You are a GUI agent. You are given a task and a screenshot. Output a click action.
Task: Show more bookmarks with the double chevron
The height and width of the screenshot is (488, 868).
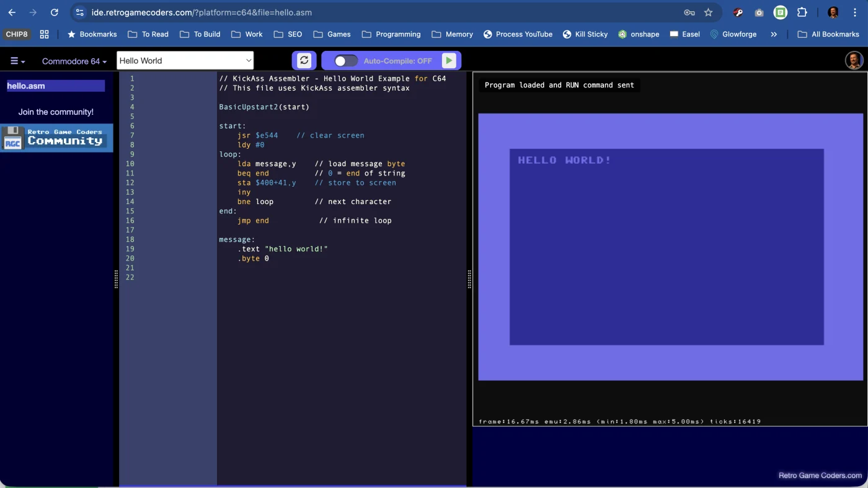774,34
